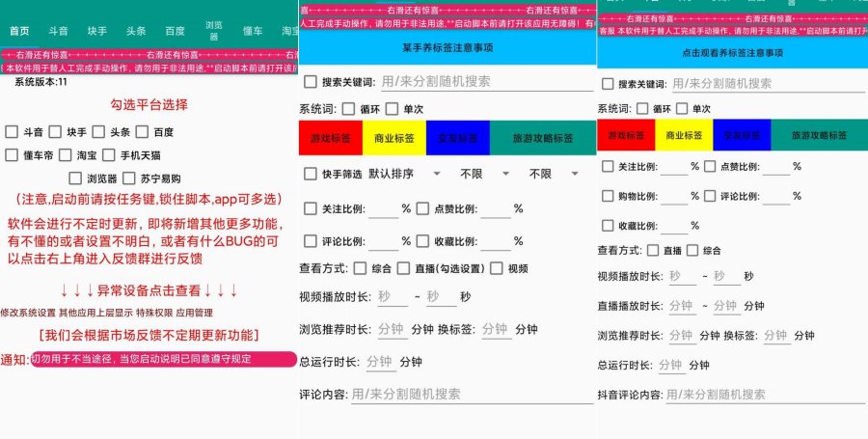Check the 直播(勾选设置) viewing option
868x439 pixels.
404,268
